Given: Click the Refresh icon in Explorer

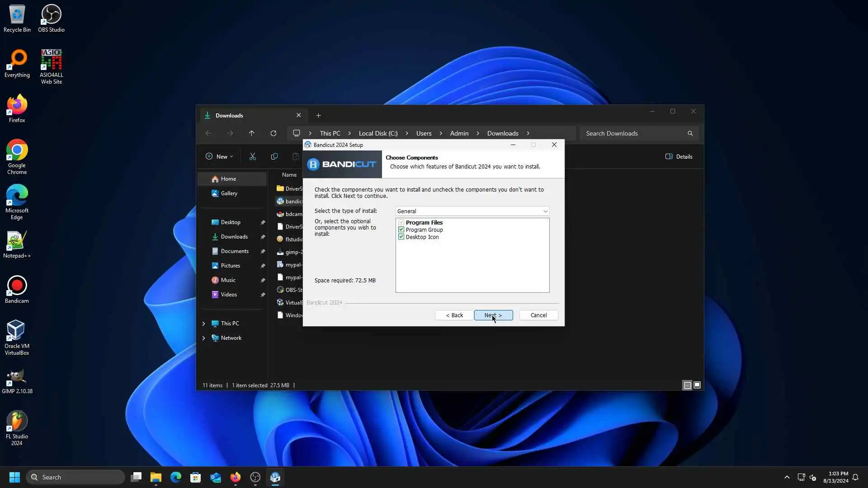Looking at the screenshot, I should pos(273,133).
